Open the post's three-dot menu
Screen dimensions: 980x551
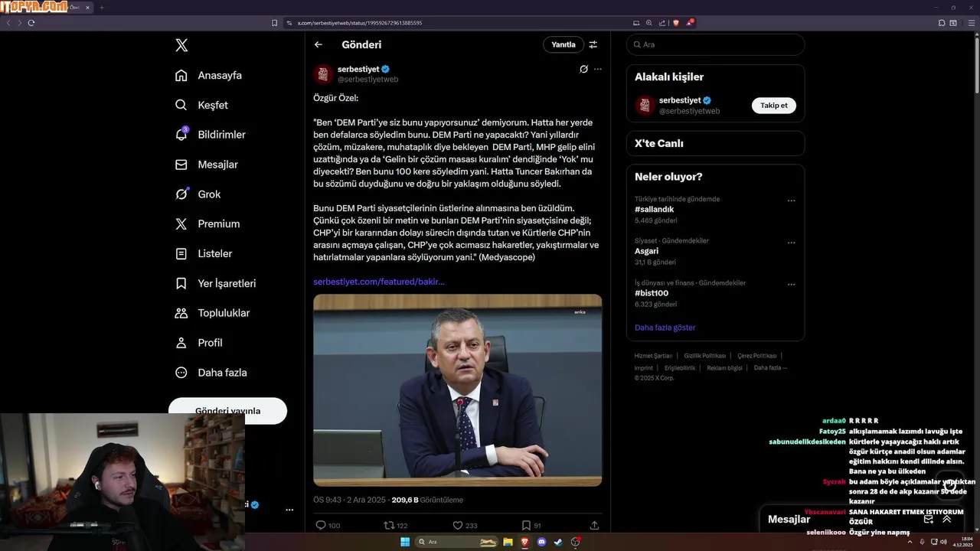pyautogui.click(x=598, y=69)
